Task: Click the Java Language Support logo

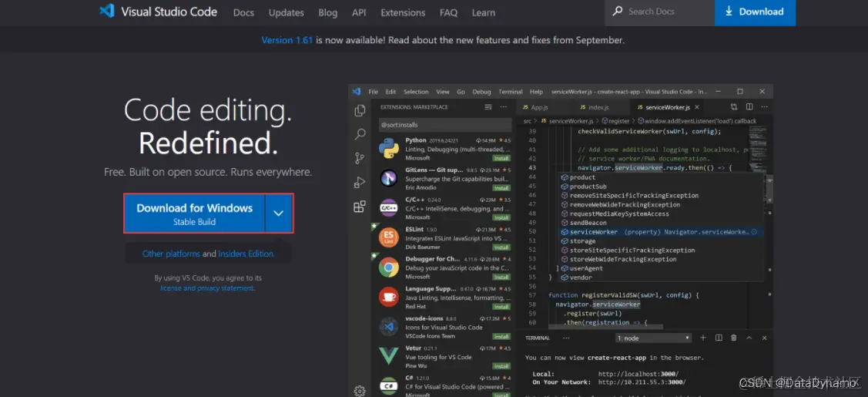Action: [389, 298]
